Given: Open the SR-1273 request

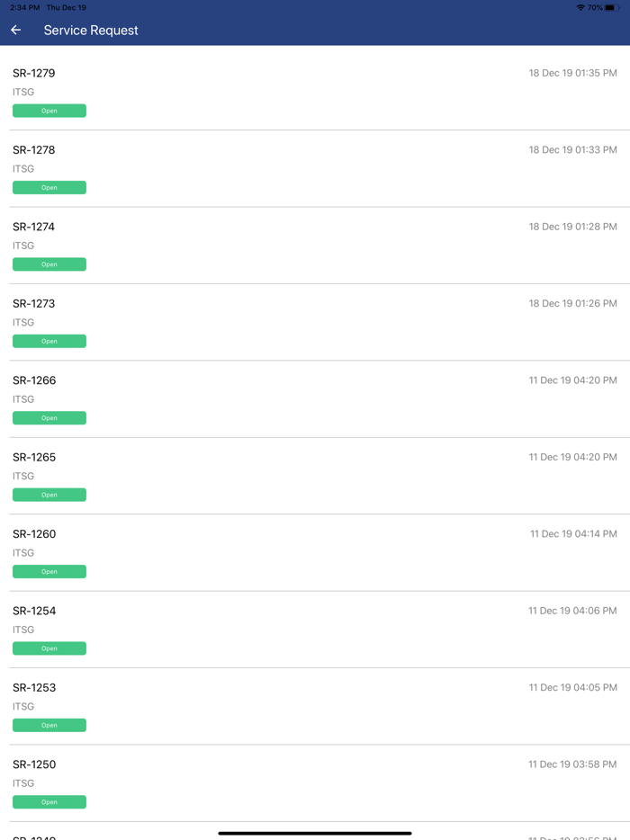Looking at the screenshot, I should (34, 304).
